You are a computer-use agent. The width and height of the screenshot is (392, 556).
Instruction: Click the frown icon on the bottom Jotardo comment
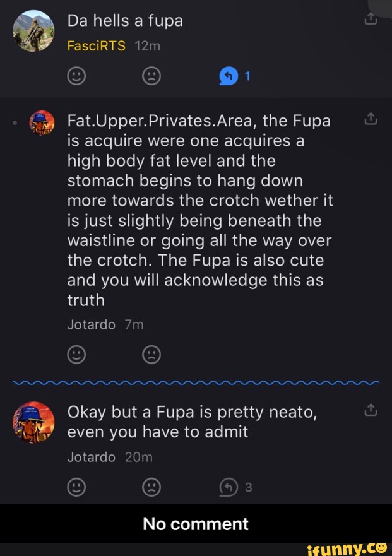[151, 487]
